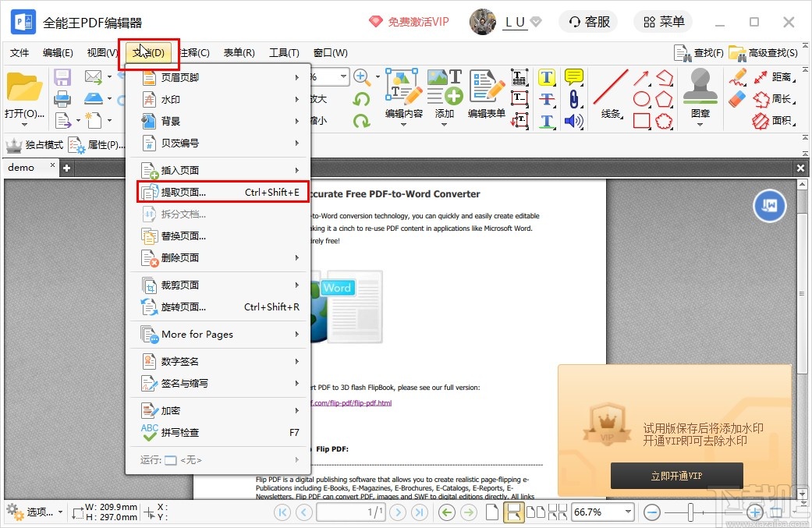
Task: Expand the More for Pages submenu
Action: coord(220,335)
